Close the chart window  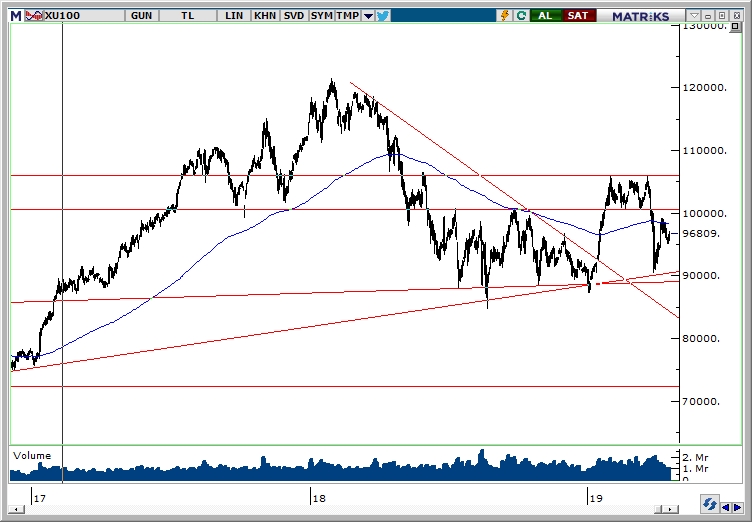[x=737, y=16]
